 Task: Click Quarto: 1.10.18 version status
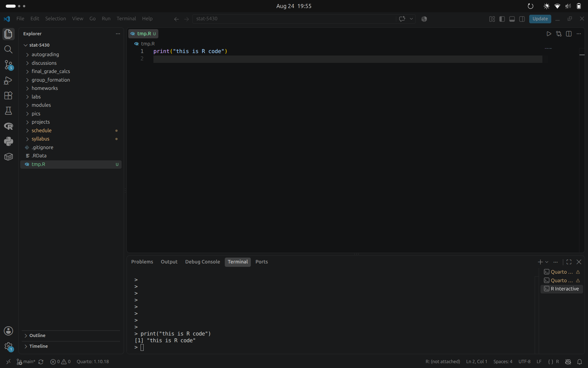92,362
